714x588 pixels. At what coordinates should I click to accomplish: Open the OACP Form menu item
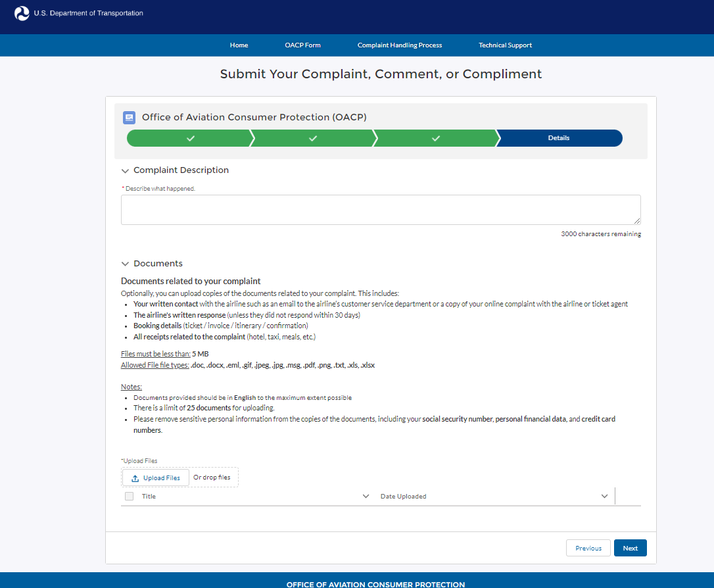[x=303, y=45]
